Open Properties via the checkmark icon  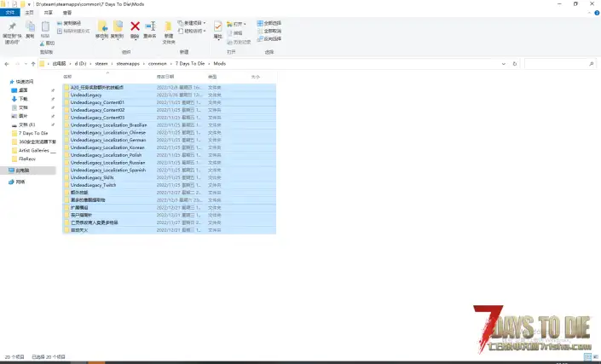[x=217, y=27]
